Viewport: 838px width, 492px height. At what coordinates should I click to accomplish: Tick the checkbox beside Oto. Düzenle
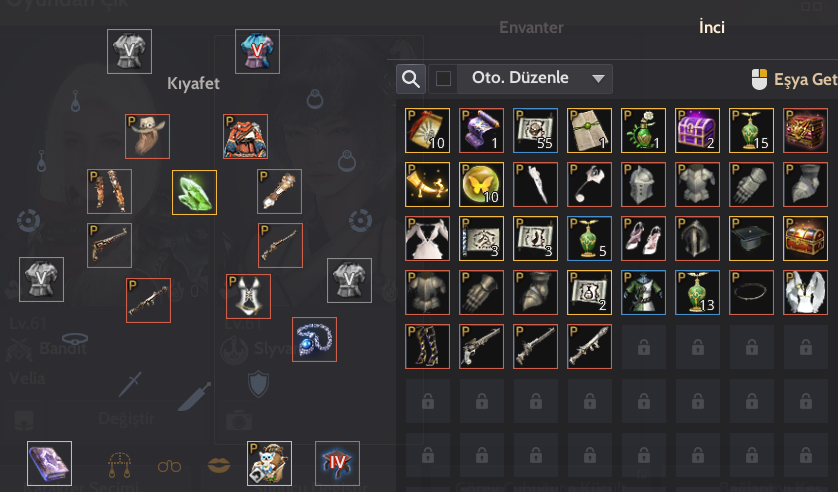[443, 79]
